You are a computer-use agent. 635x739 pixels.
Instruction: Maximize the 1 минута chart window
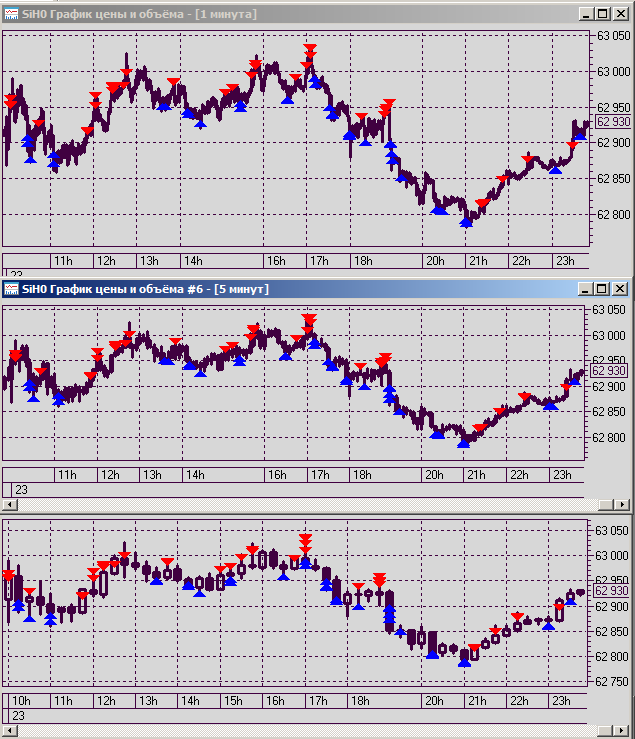pyautogui.click(x=603, y=14)
